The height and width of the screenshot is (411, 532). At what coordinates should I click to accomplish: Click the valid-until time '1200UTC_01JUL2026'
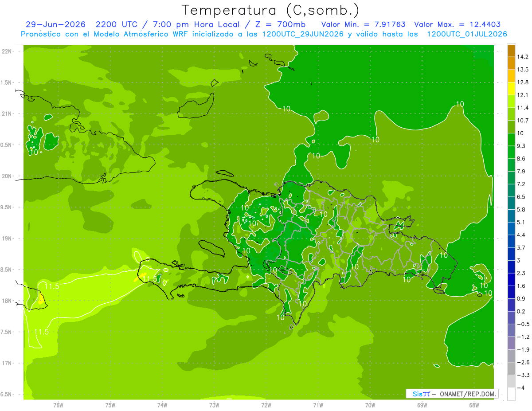point(467,34)
